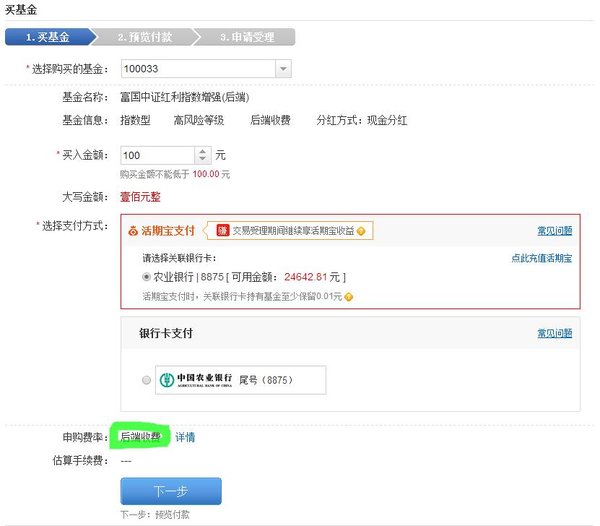This screenshot has height=526, width=600.
Task: Open 常见问题 link in 银行卡支付 section
Action: coord(554,333)
